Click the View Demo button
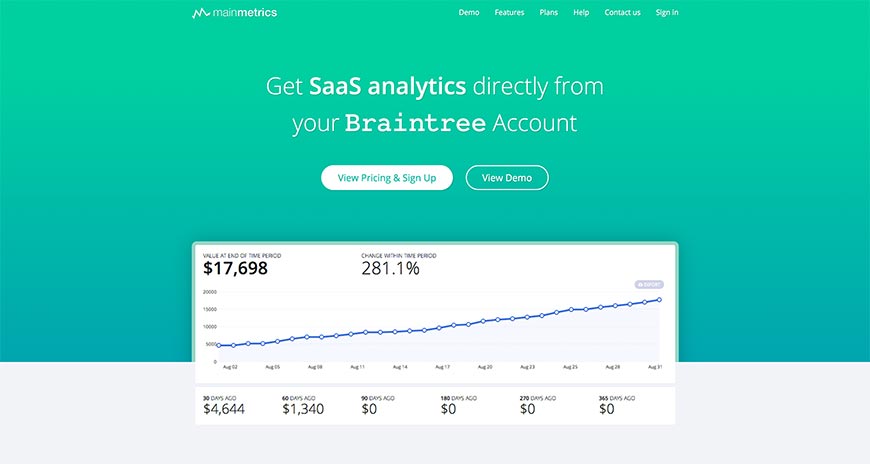 [x=507, y=178]
